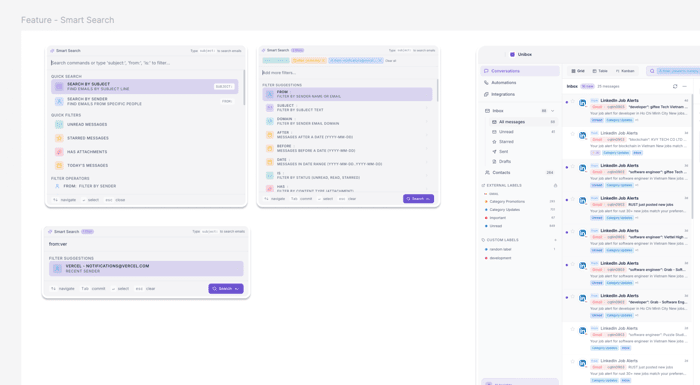700x385 pixels.
Task: Collapse the Inbox folder chevron in sidebar
Action: pyautogui.click(x=552, y=111)
